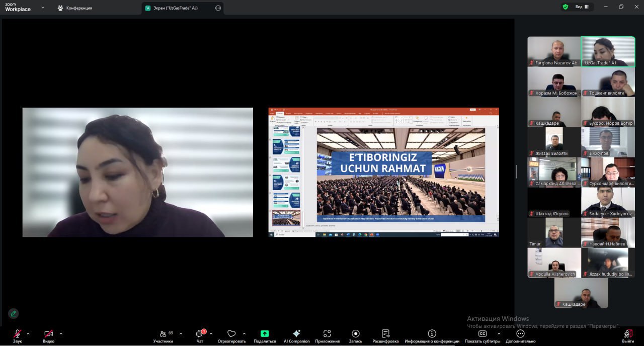Show Информация о конференции details
This screenshot has height=346, width=644.
pos(432,334)
